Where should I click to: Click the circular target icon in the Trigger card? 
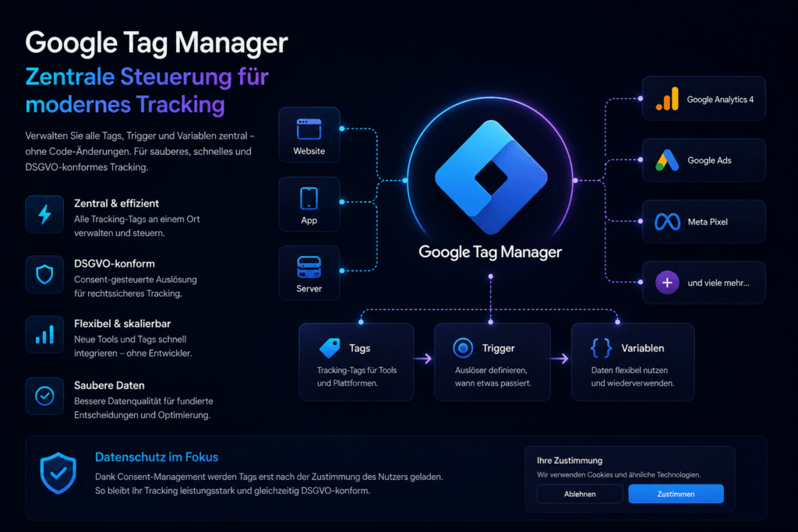[463, 348]
